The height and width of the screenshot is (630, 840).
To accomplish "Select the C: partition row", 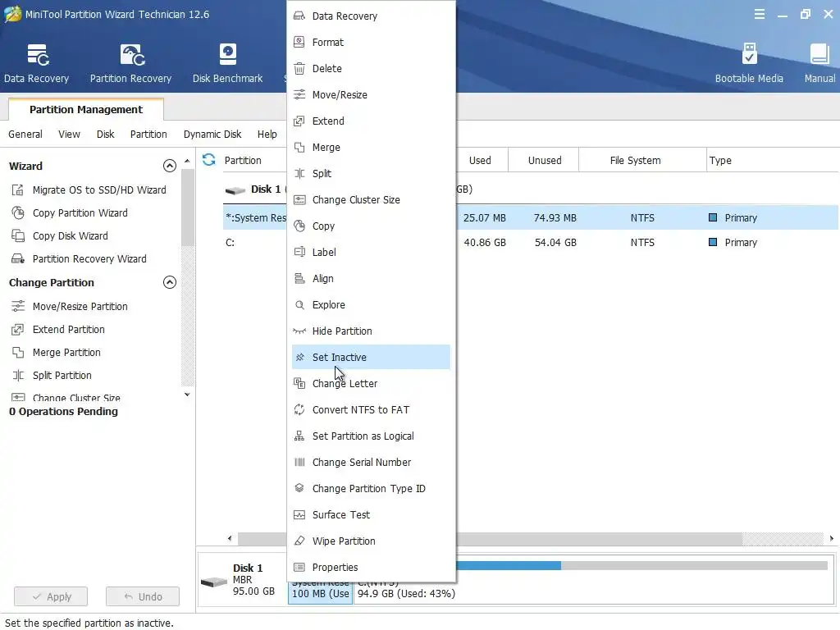I will click(531, 243).
